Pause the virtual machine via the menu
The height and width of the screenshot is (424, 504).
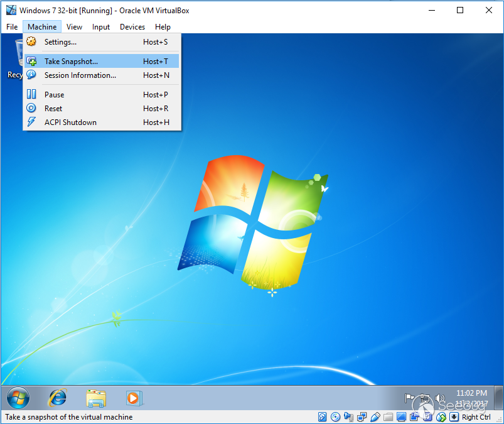(x=54, y=95)
